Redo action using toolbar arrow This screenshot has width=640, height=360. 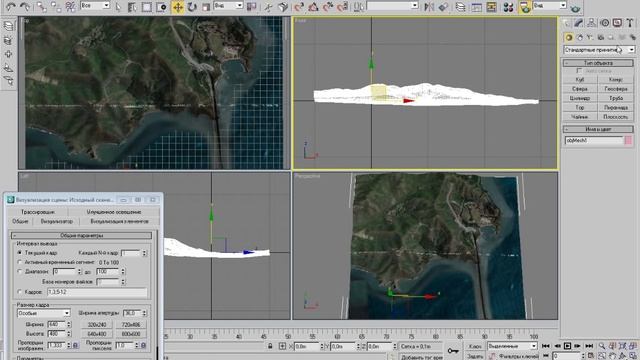pyautogui.click(x=25, y=7)
